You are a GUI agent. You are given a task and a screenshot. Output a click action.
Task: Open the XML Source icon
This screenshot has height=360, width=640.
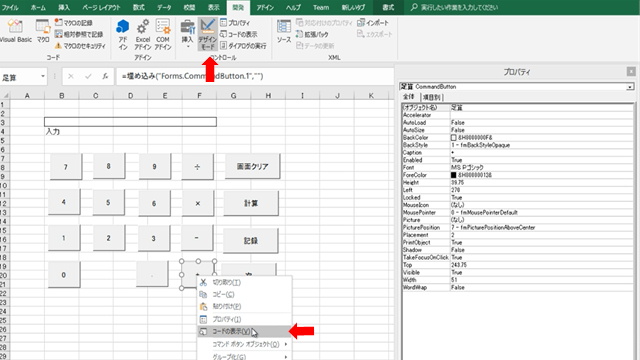point(284,27)
